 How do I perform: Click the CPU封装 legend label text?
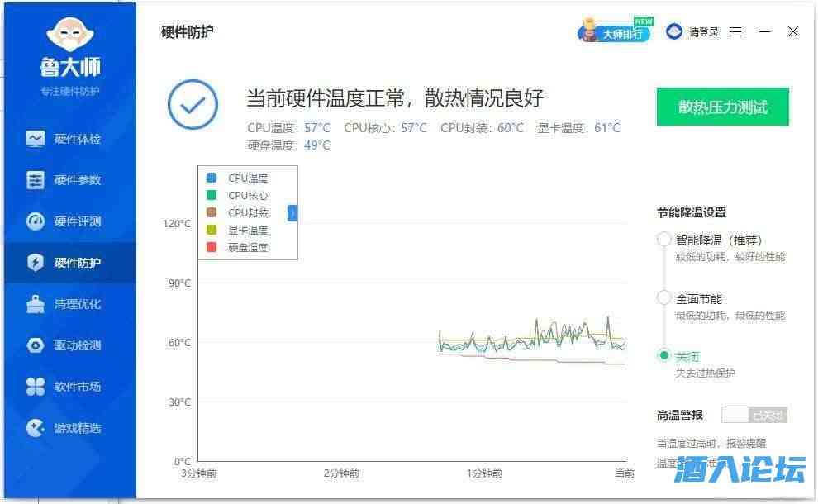(x=248, y=213)
